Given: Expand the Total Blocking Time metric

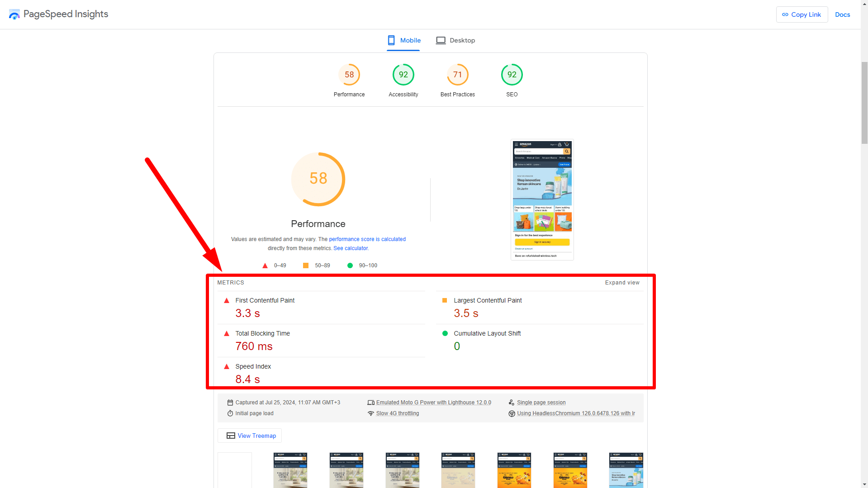Looking at the screenshot, I should pyautogui.click(x=262, y=333).
